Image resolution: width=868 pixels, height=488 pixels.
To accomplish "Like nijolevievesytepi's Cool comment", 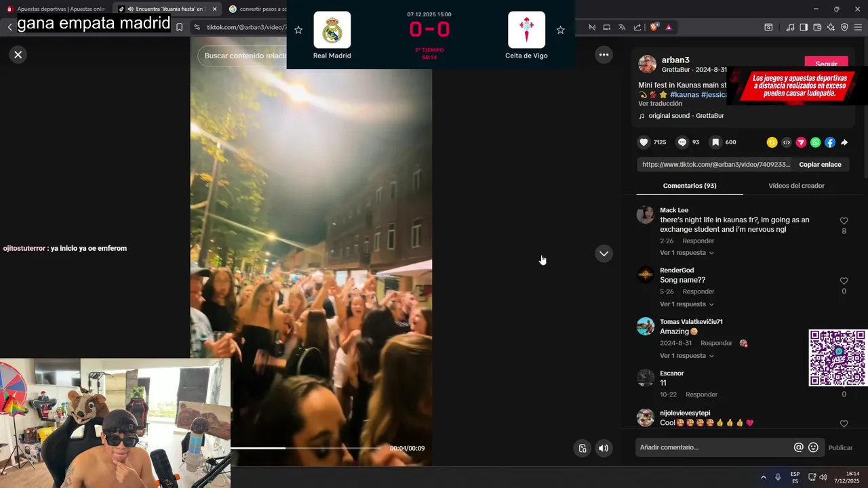I will click(844, 424).
